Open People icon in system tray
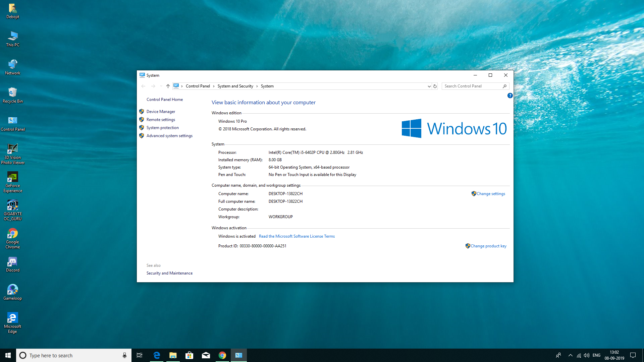This screenshot has height=362, width=644. (x=558, y=355)
